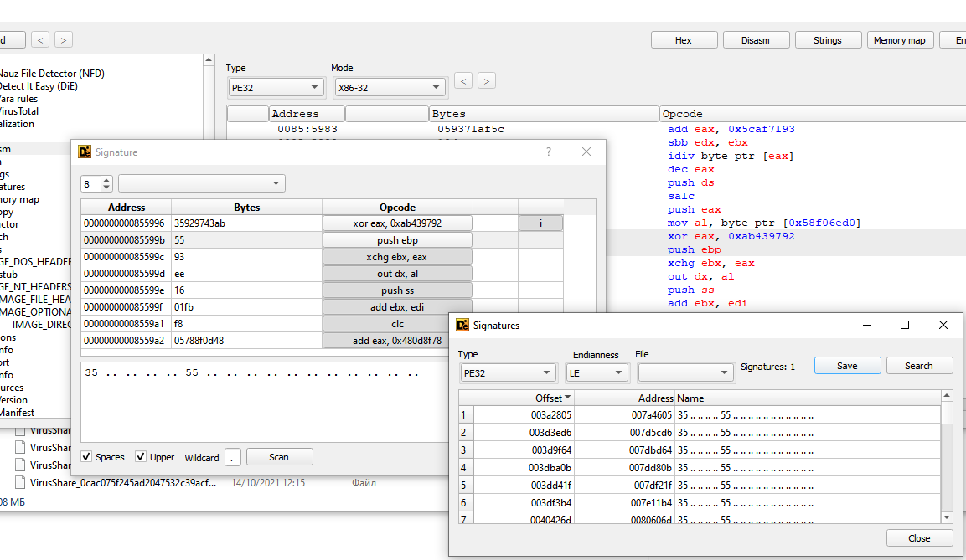Sort by the Offset column header
Image resolution: width=966 pixels, height=560 pixels.
[524, 398]
